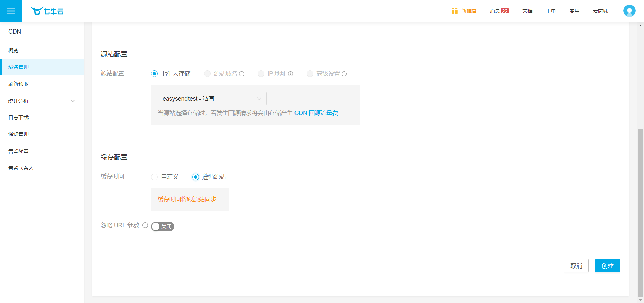
Task: Click the vertical page scrollbar thumb
Action: (640, 211)
